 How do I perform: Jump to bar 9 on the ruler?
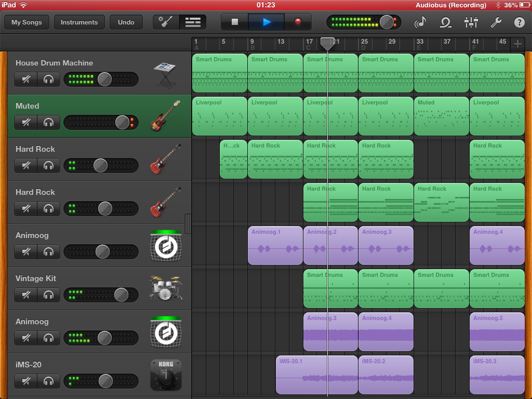click(x=252, y=42)
